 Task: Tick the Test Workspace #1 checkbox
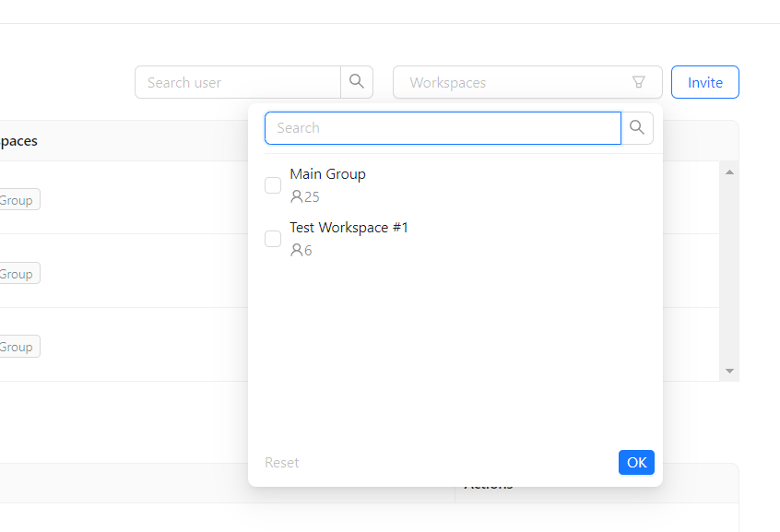(x=273, y=239)
